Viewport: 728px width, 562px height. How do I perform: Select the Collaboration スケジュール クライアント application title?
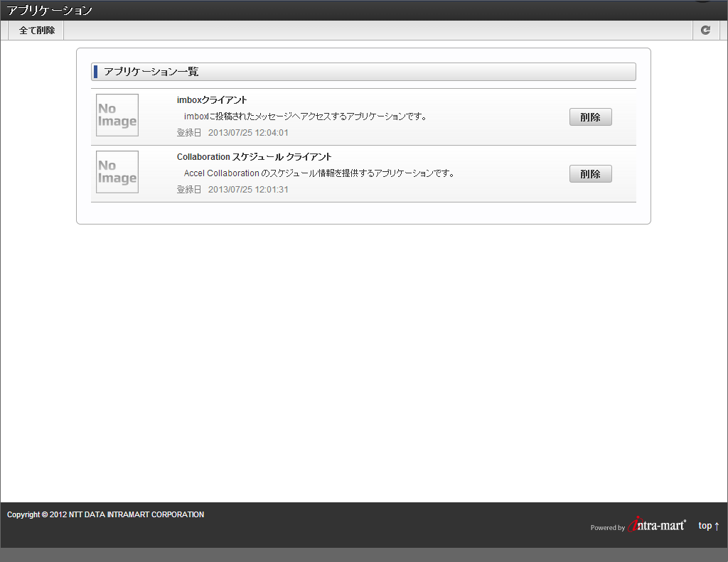(253, 156)
